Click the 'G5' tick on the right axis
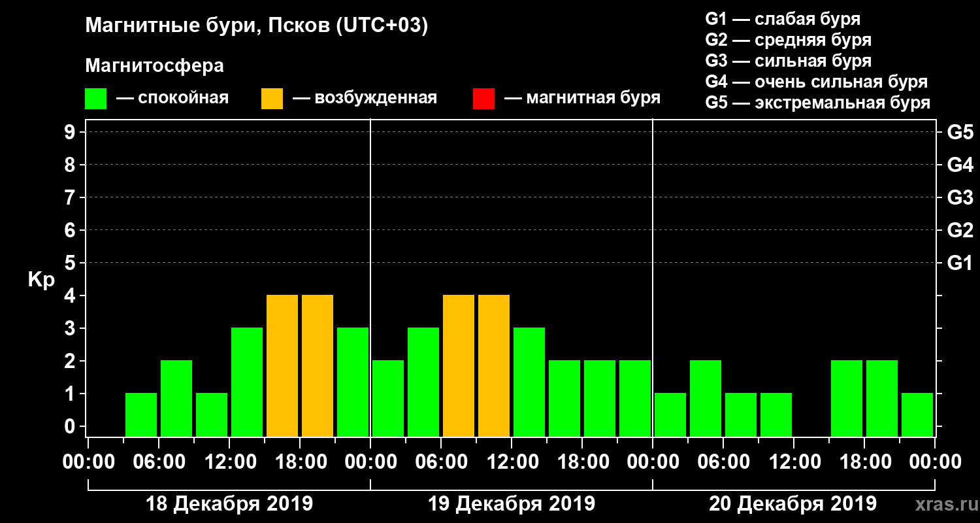Image resolution: width=980 pixels, height=523 pixels. coord(960,132)
